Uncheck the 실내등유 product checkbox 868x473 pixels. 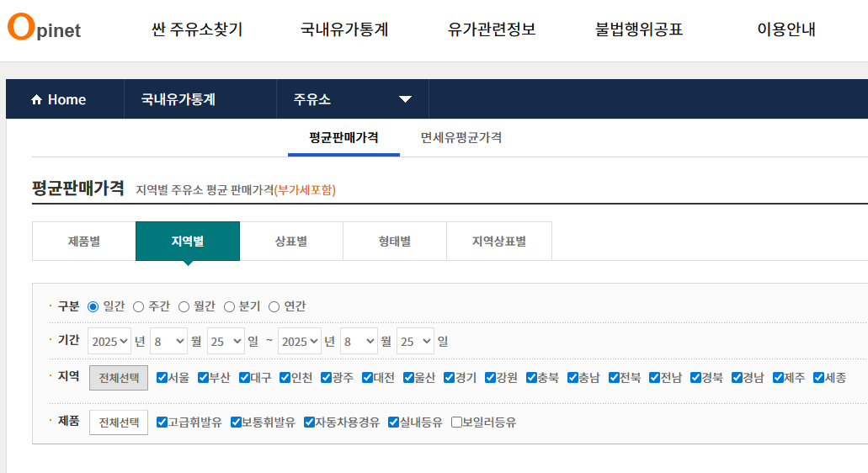pyautogui.click(x=394, y=423)
